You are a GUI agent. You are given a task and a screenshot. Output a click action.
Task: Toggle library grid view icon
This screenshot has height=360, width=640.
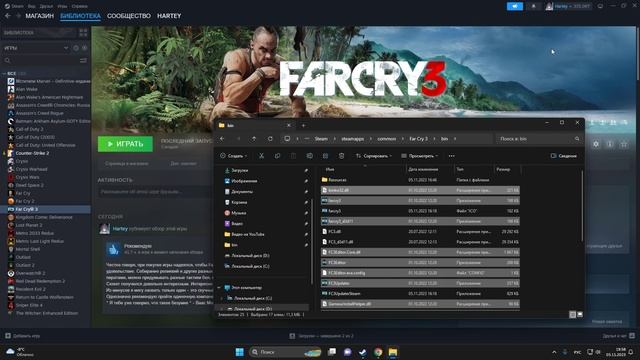(83, 32)
